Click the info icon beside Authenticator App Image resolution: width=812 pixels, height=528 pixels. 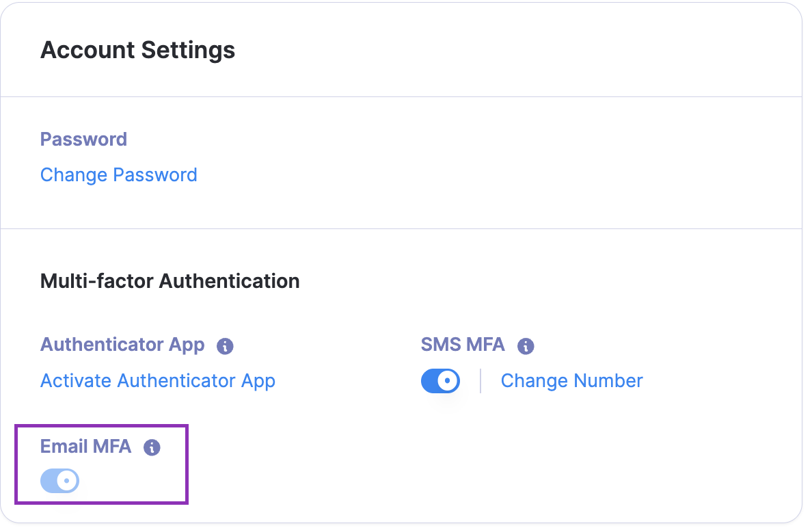click(225, 346)
